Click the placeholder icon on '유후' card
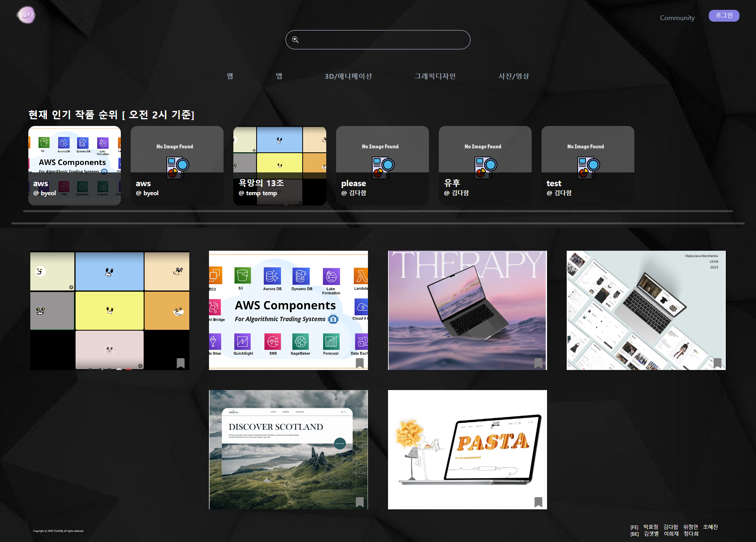The height and width of the screenshot is (542, 756). [x=486, y=167]
